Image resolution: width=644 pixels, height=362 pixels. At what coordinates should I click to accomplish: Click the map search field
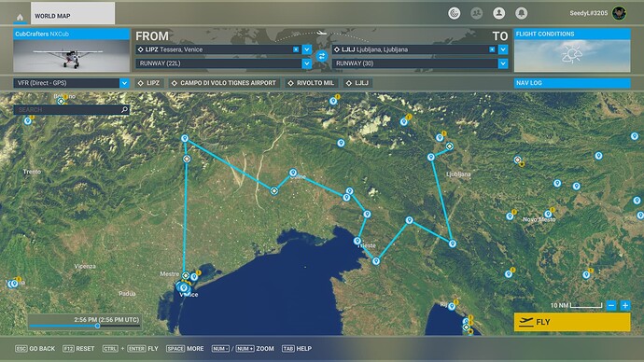[67, 109]
